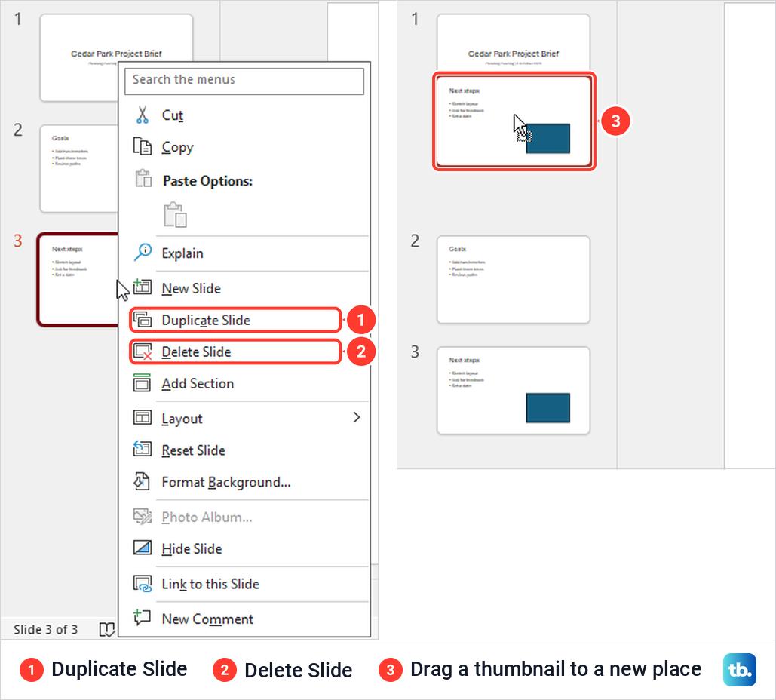
Task: Click the Link to this Slide icon
Action: click(x=143, y=583)
